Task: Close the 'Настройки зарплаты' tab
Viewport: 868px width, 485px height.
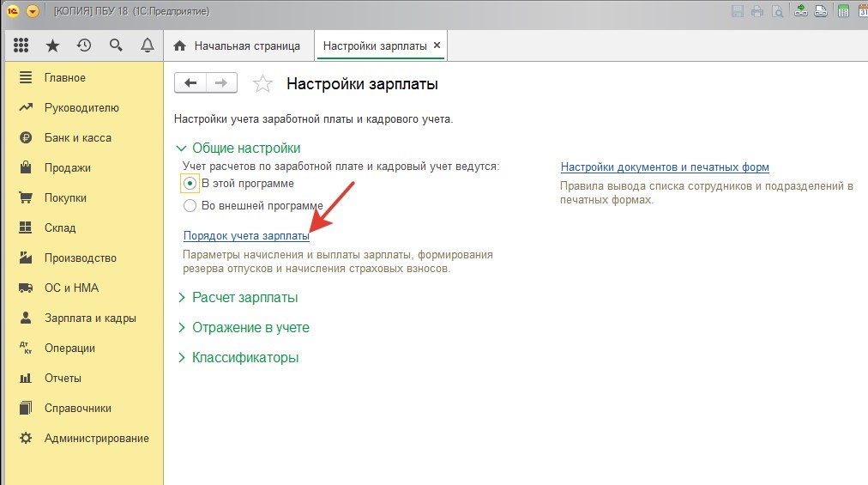Action: point(437,45)
